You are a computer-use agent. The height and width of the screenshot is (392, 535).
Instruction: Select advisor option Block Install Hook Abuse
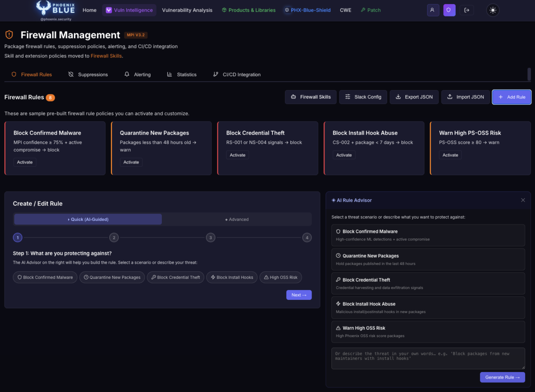(428, 307)
